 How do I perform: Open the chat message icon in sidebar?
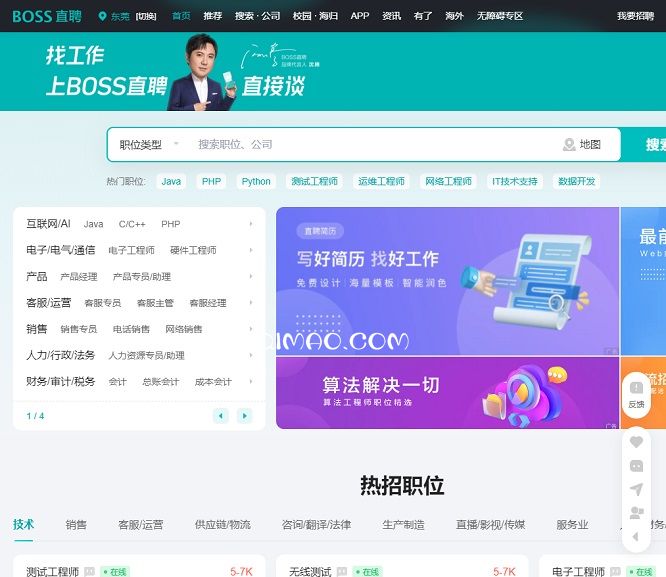636,466
